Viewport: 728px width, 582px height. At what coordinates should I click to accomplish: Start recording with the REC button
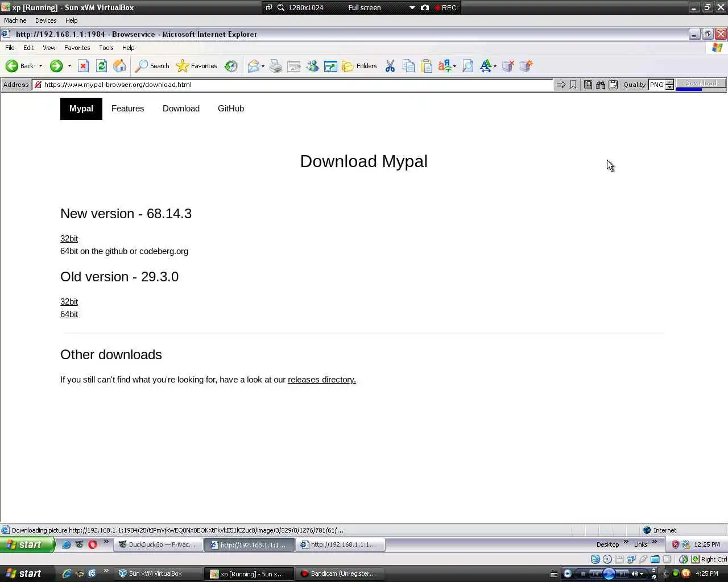446,7
